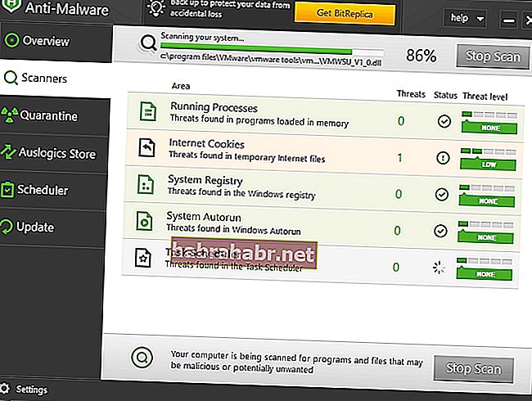Click the scanned file path text
Image resolution: width=532 pixels, height=401 pixels.
[x=271, y=60]
